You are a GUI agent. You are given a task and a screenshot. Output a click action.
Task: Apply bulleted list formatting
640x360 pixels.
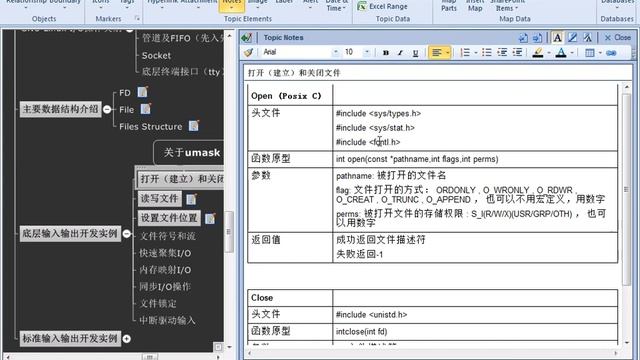(487, 52)
